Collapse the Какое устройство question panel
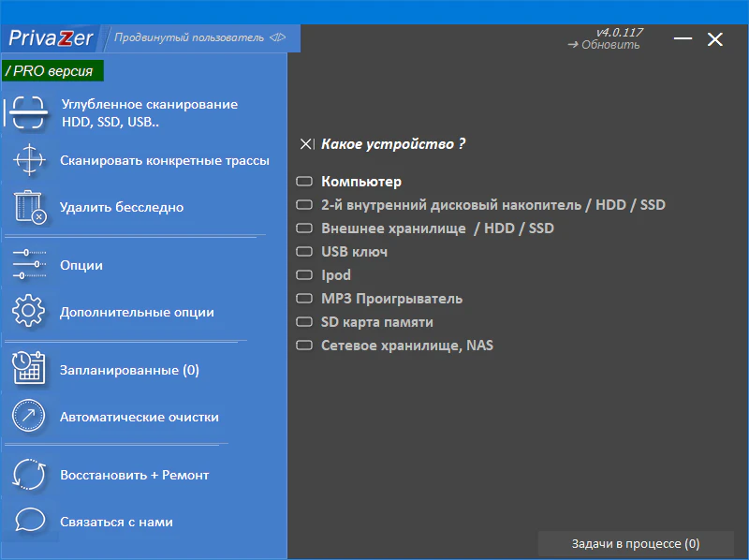 (306, 144)
